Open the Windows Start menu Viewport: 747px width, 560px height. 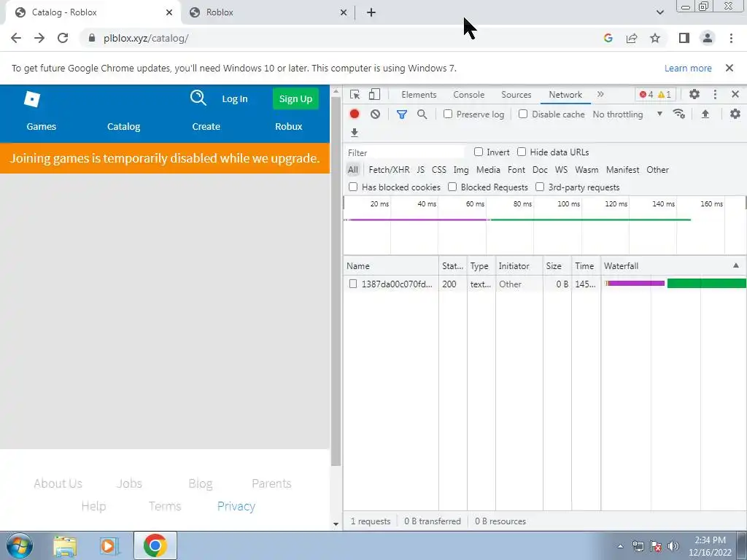tap(20, 545)
